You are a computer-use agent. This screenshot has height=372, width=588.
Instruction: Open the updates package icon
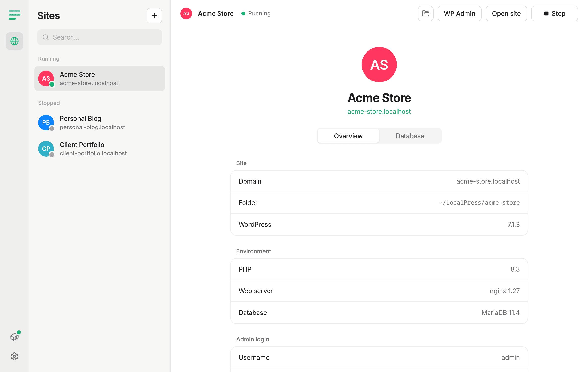point(14,337)
